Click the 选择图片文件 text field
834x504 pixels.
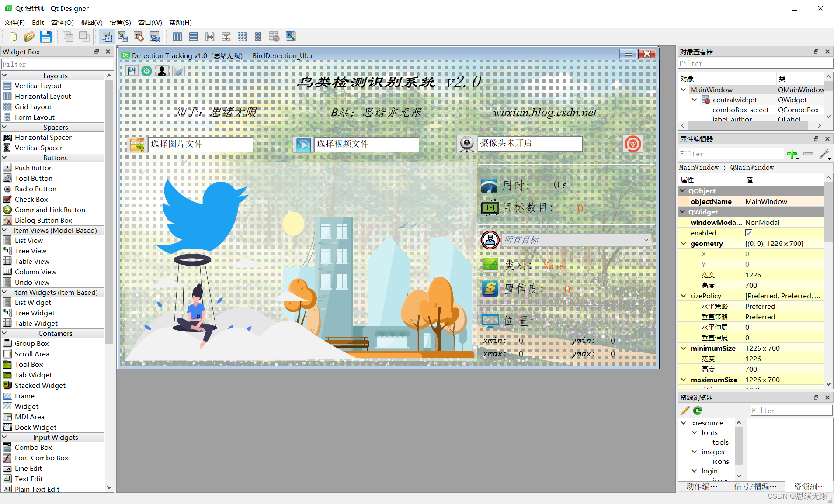201,145
